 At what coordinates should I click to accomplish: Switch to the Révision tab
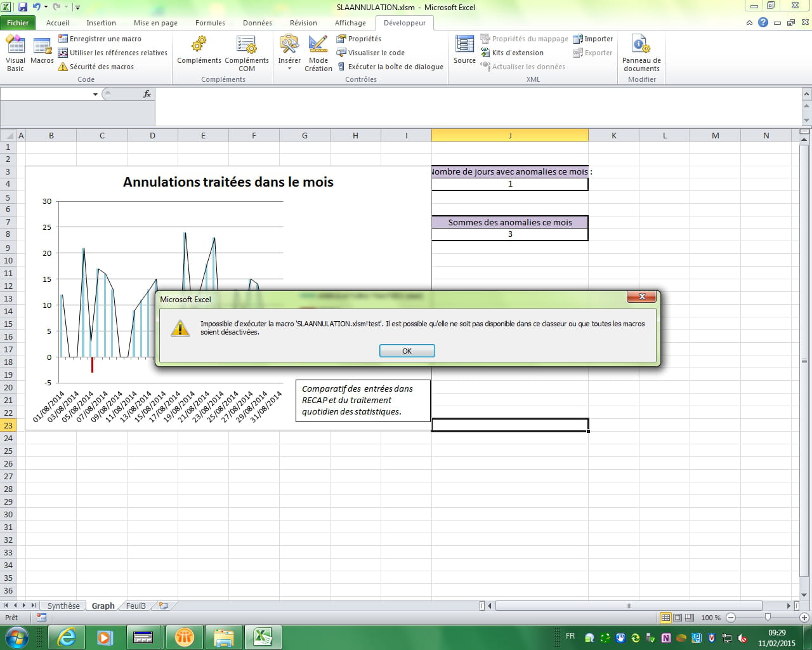(303, 23)
